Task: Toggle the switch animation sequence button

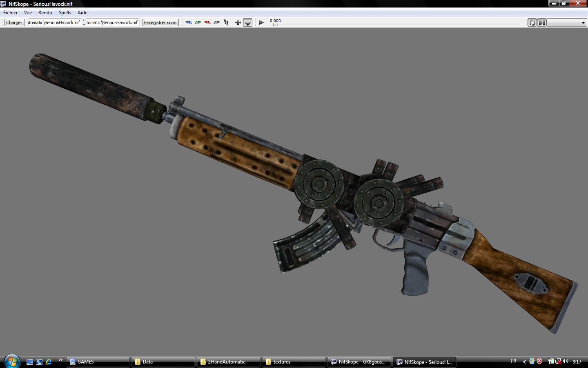Action: [541, 23]
